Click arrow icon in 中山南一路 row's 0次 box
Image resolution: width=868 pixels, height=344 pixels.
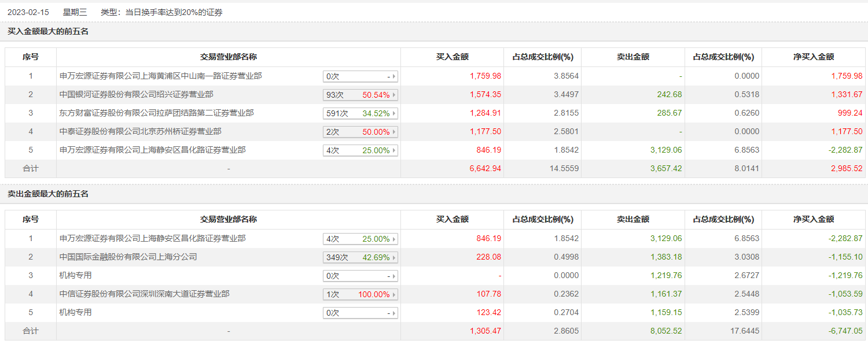point(394,76)
